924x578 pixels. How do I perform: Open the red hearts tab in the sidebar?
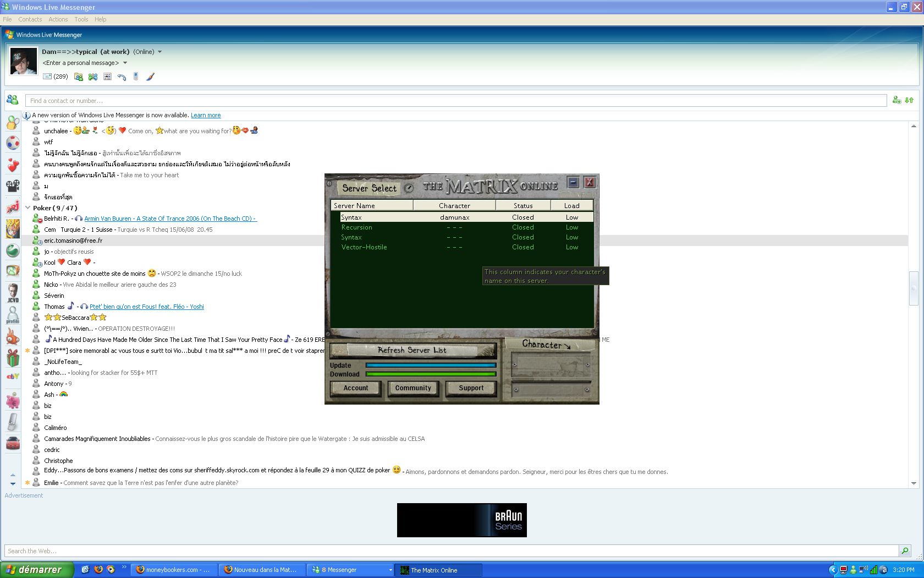pyautogui.click(x=13, y=165)
